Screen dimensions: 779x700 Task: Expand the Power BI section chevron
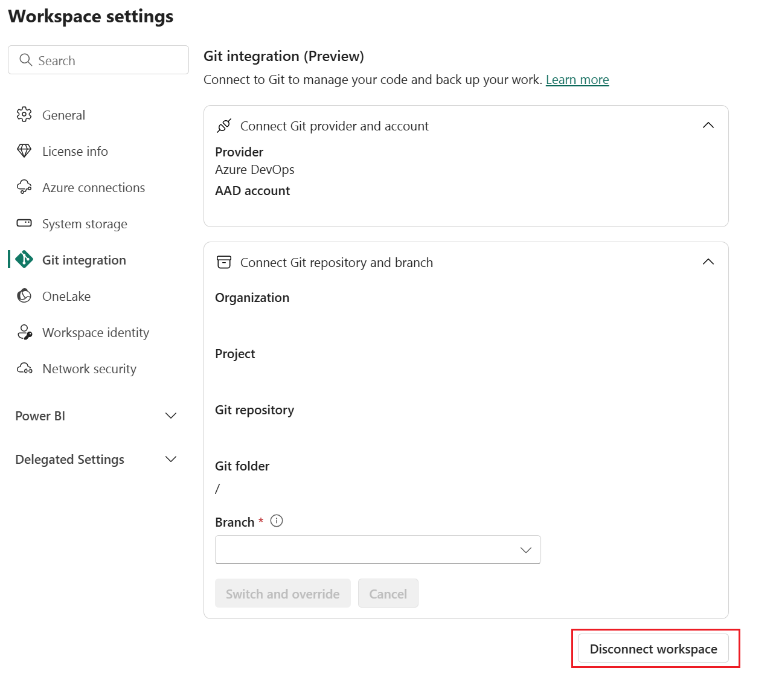[x=171, y=416]
